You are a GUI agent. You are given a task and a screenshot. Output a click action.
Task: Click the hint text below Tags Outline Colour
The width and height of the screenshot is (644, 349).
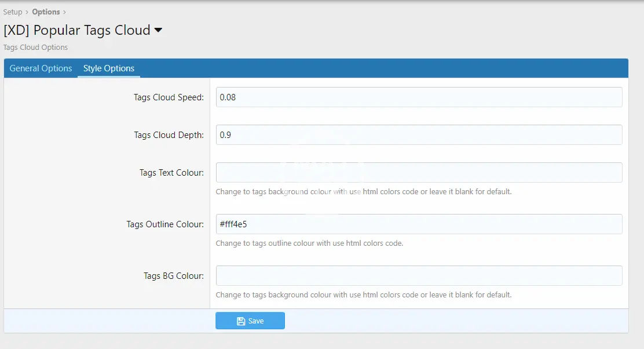click(x=309, y=243)
